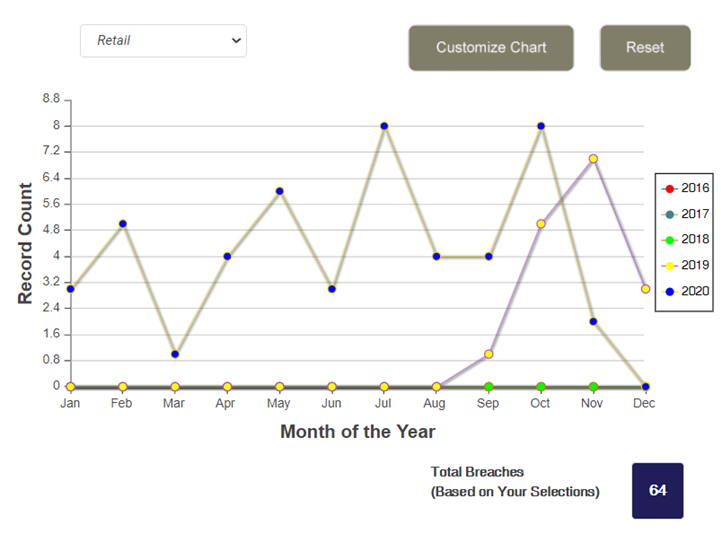Select the 2020 July data point at 8
Image resolution: width=721 pixels, height=548 pixels.
[384, 126]
